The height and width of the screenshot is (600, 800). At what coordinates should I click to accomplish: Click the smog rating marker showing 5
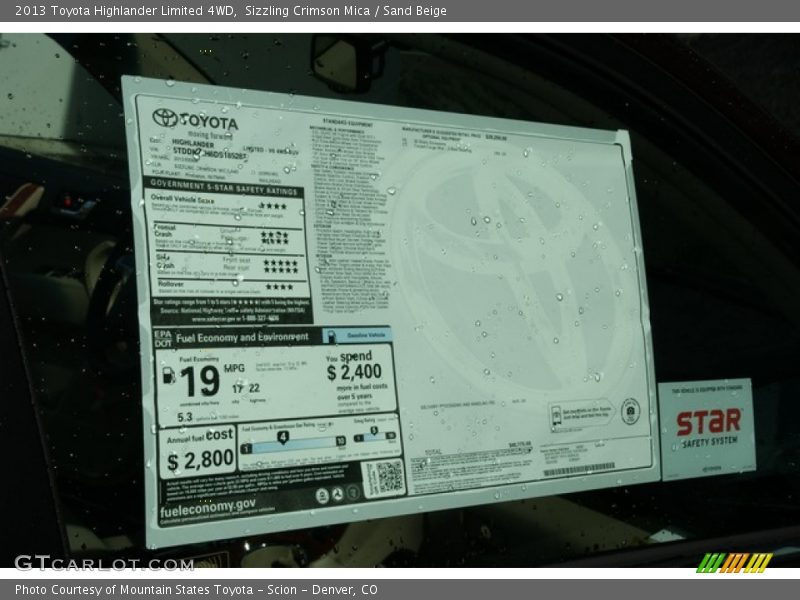(374, 431)
